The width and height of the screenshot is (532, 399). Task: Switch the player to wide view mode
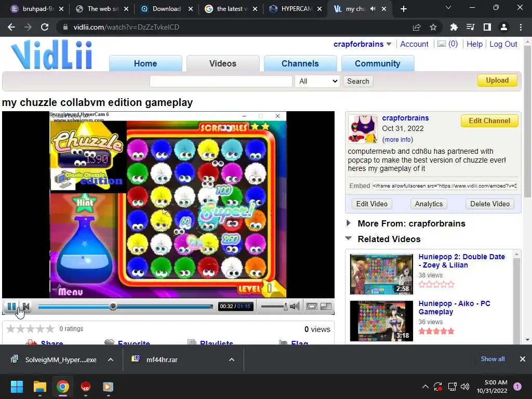[x=312, y=307]
